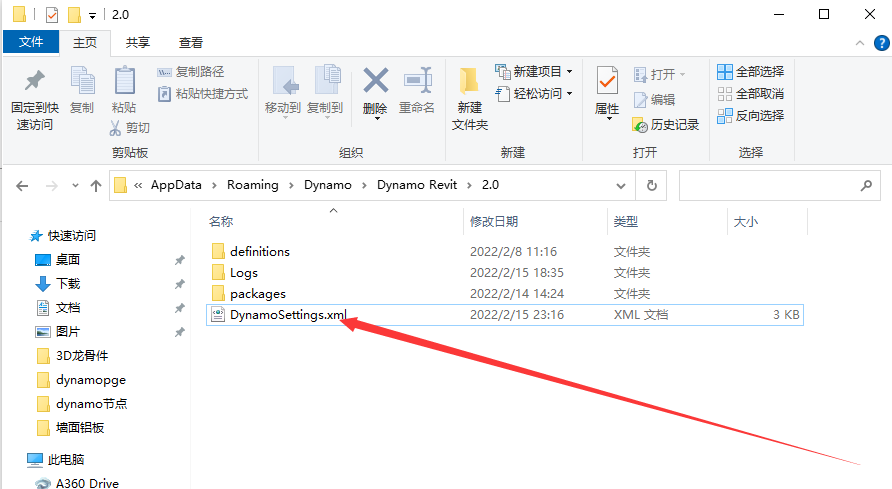Sort by Size (大小) column header
The image size is (892, 489).
coord(746,222)
